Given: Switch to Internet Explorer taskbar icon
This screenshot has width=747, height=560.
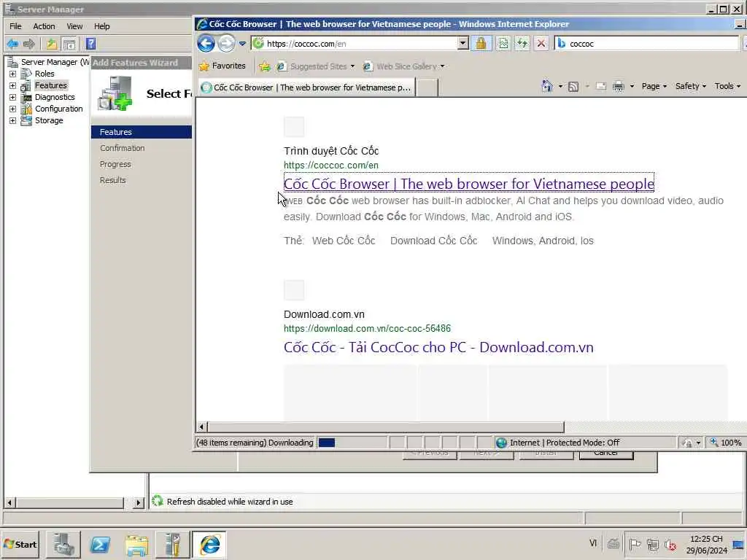Looking at the screenshot, I should pyautogui.click(x=209, y=544).
